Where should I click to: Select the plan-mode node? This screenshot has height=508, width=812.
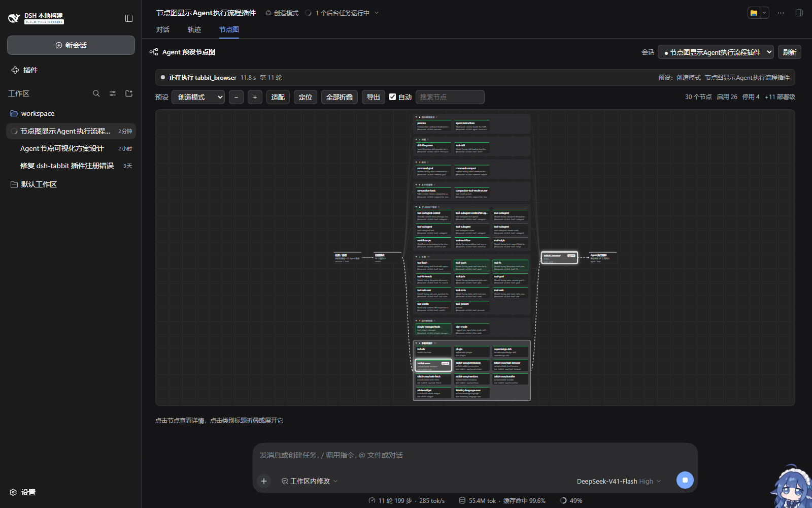tap(472, 329)
